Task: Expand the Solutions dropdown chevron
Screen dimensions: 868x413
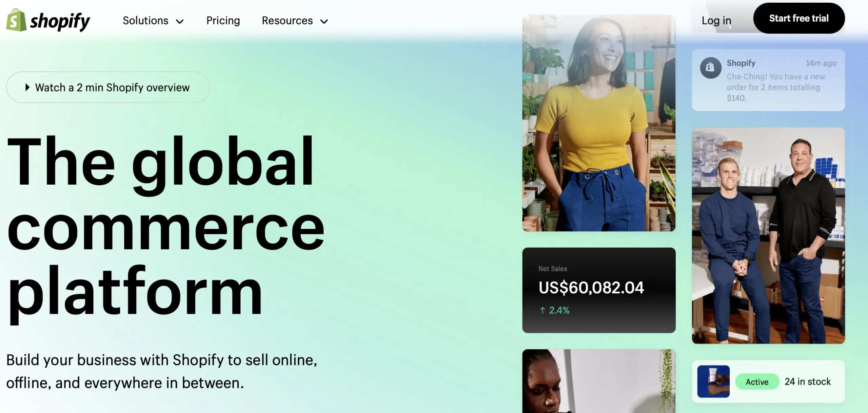Action: pos(180,22)
